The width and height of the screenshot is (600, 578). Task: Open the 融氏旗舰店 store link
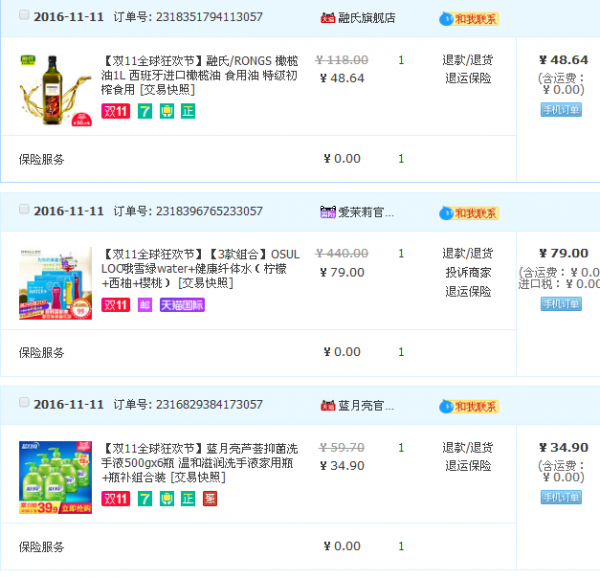pyautogui.click(x=367, y=18)
